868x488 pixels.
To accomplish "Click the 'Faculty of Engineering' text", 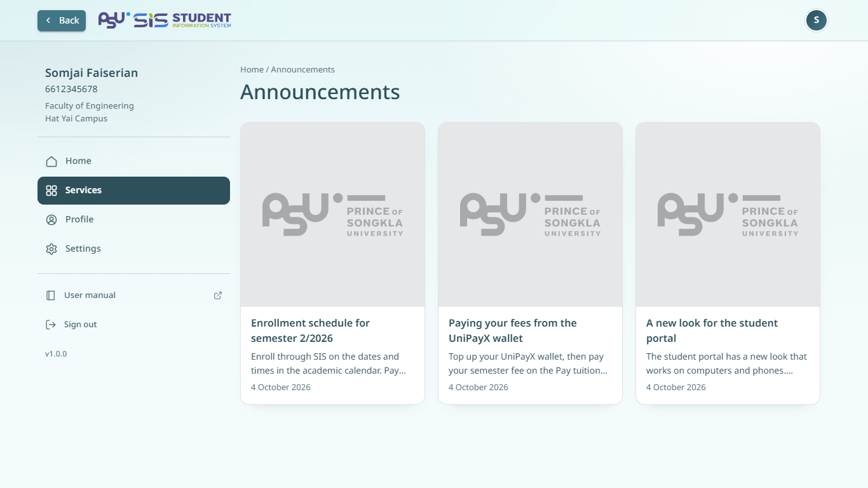I will pos(90,106).
